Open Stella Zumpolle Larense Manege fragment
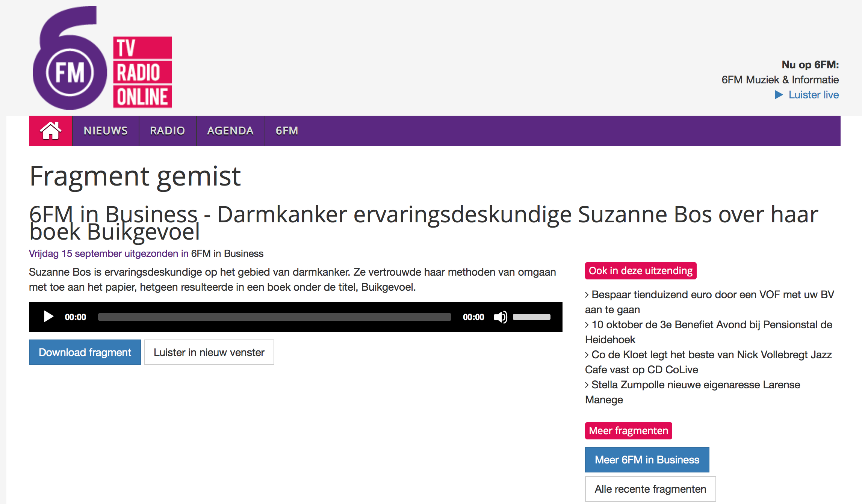This screenshot has height=504, width=862. point(693,392)
